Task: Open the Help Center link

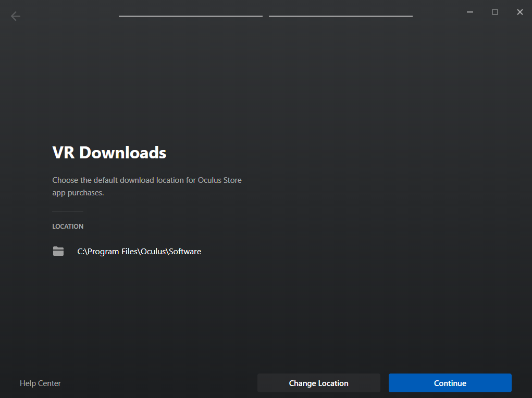Action: [40, 383]
